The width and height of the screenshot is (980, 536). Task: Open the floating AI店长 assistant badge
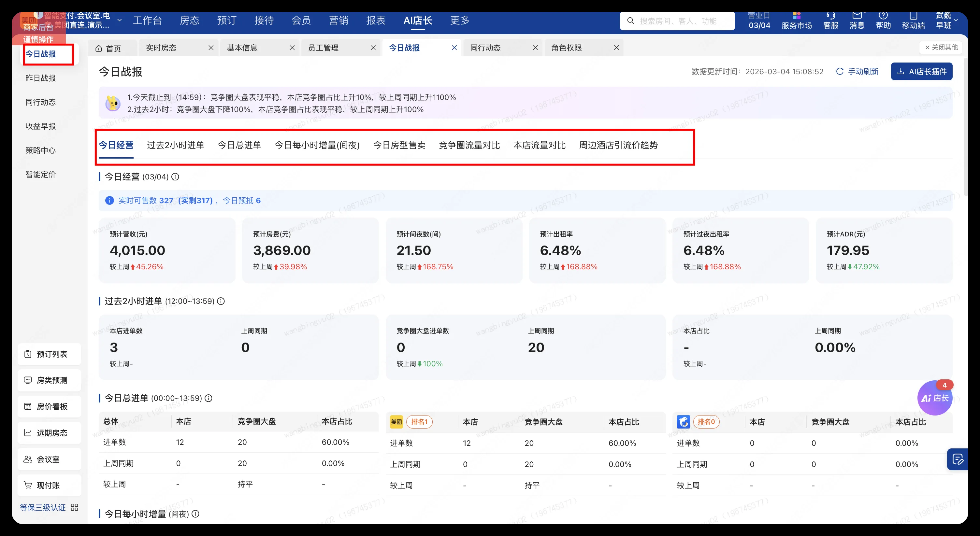point(934,398)
